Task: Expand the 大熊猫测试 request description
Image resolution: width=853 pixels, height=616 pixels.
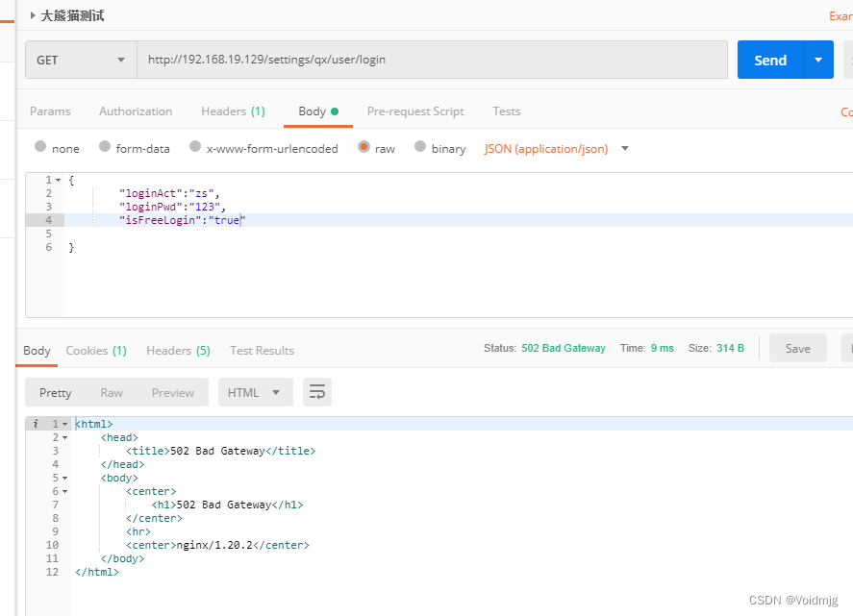Action: coord(33,15)
